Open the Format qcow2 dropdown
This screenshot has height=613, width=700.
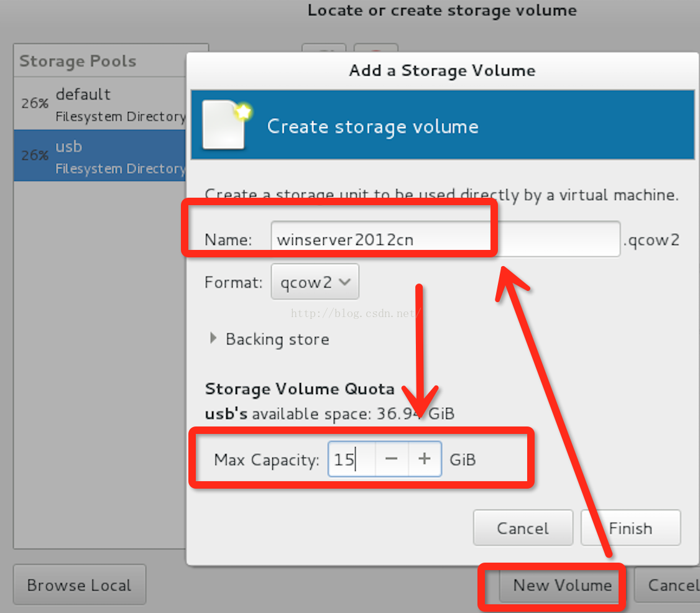point(315,282)
